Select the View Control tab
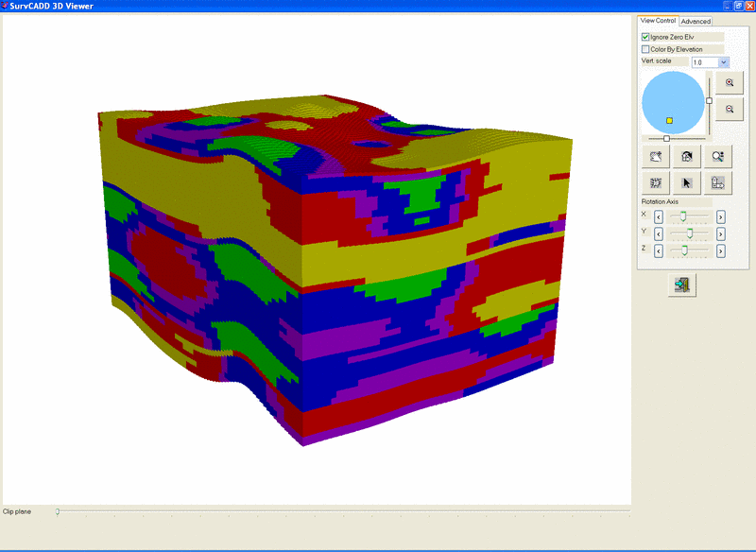756x552 pixels. [658, 20]
